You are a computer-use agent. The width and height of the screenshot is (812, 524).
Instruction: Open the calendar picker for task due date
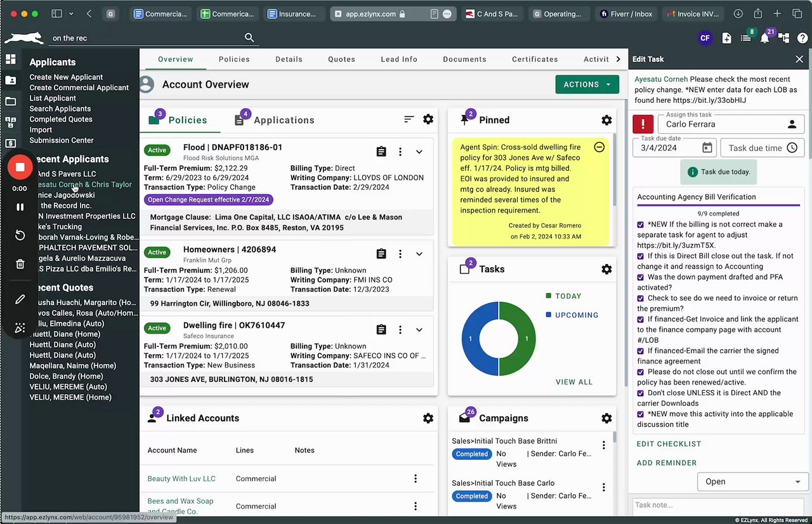tap(707, 148)
